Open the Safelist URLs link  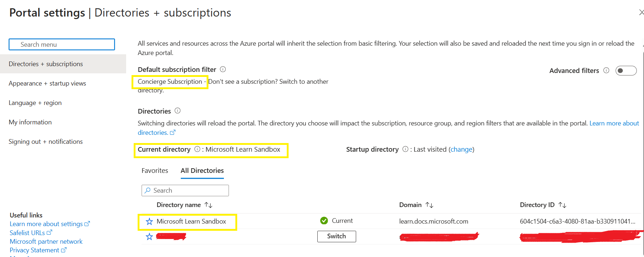coord(28,233)
